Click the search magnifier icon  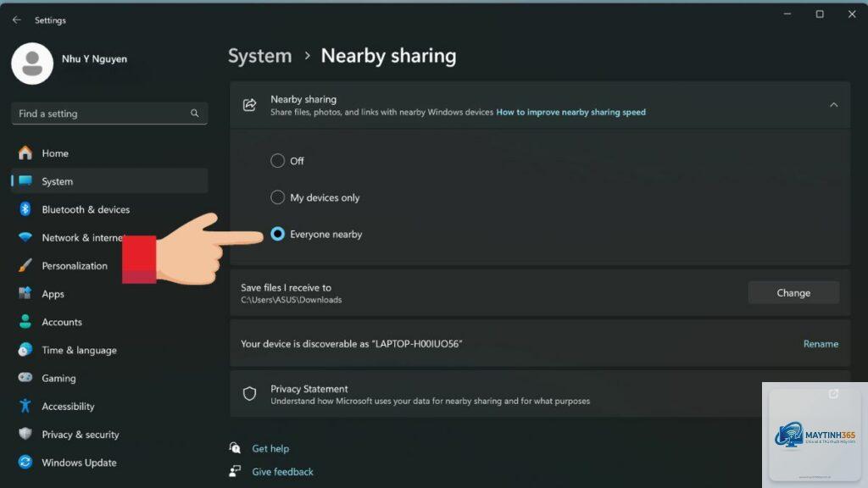(x=195, y=114)
